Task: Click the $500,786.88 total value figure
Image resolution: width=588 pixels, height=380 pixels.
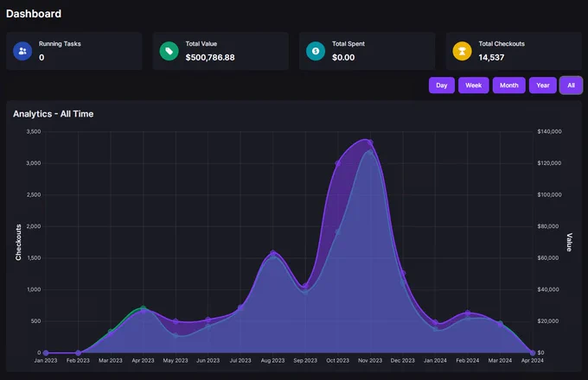Action: tap(210, 57)
